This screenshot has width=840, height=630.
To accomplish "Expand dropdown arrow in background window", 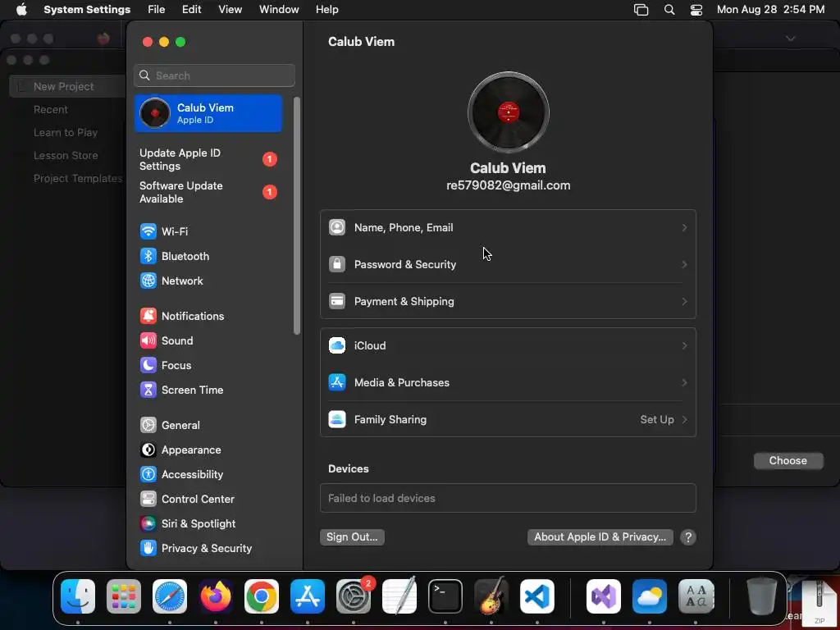I will click(x=790, y=39).
